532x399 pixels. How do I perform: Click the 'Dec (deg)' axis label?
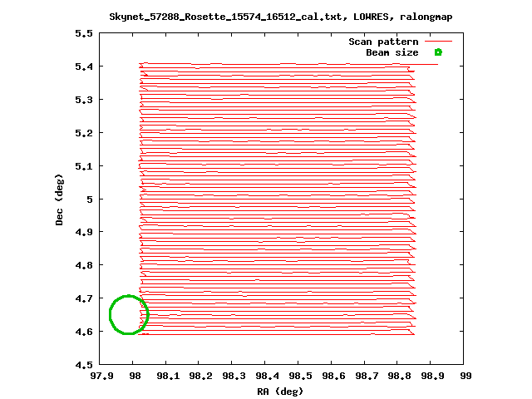[x=59, y=199]
